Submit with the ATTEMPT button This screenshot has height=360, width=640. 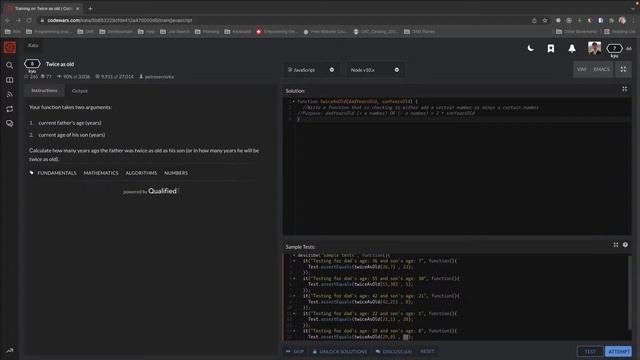click(x=618, y=351)
